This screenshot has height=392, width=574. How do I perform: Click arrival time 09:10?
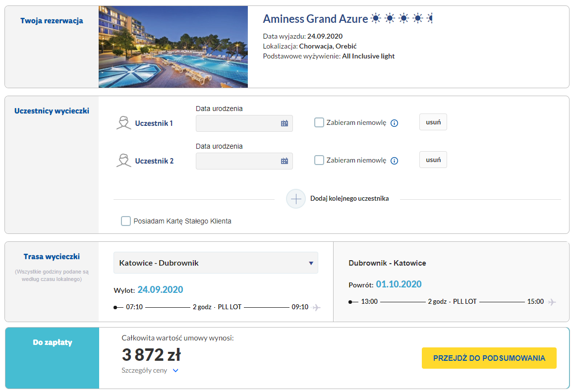click(300, 307)
